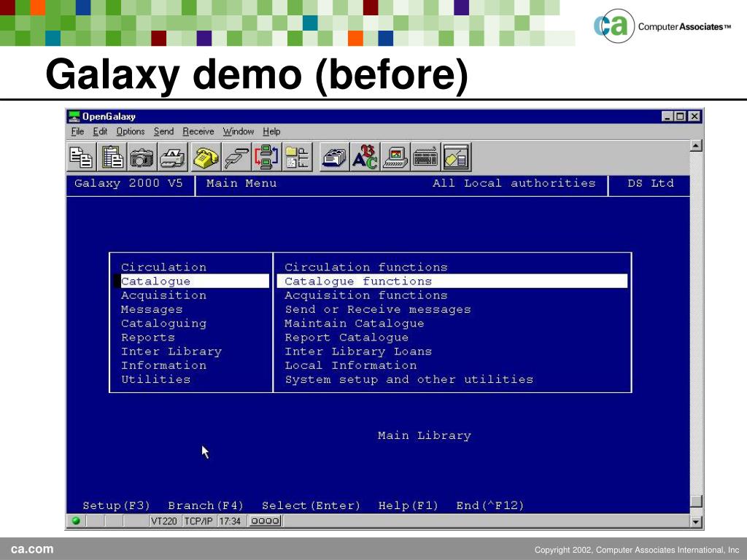
Task: Open the Options menu
Action: (x=130, y=131)
